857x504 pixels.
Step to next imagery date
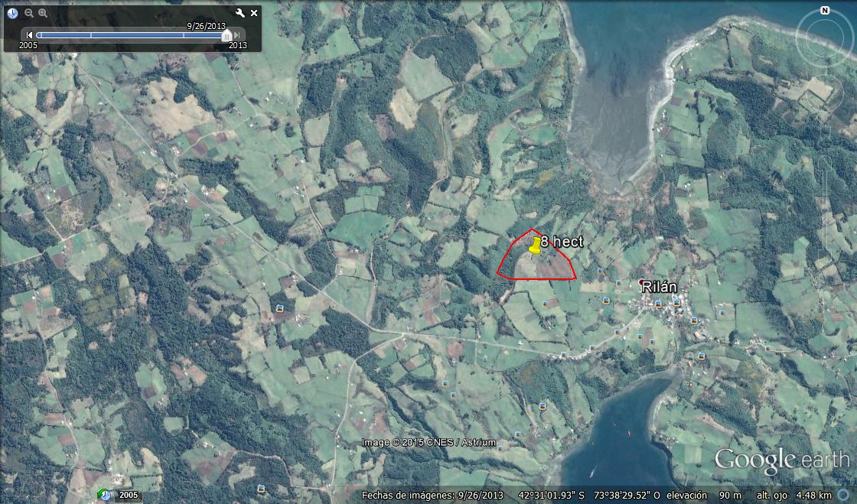tap(238, 34)
